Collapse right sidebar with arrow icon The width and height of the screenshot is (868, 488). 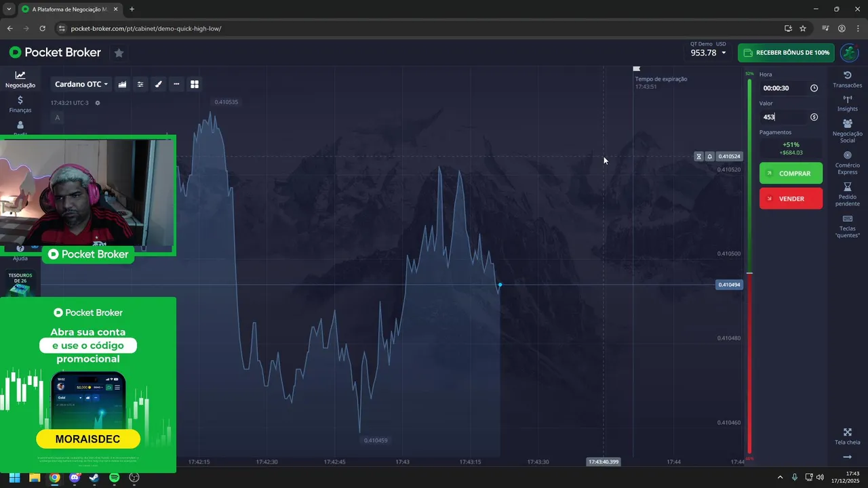pyautogui.click(x=847, y=457)
